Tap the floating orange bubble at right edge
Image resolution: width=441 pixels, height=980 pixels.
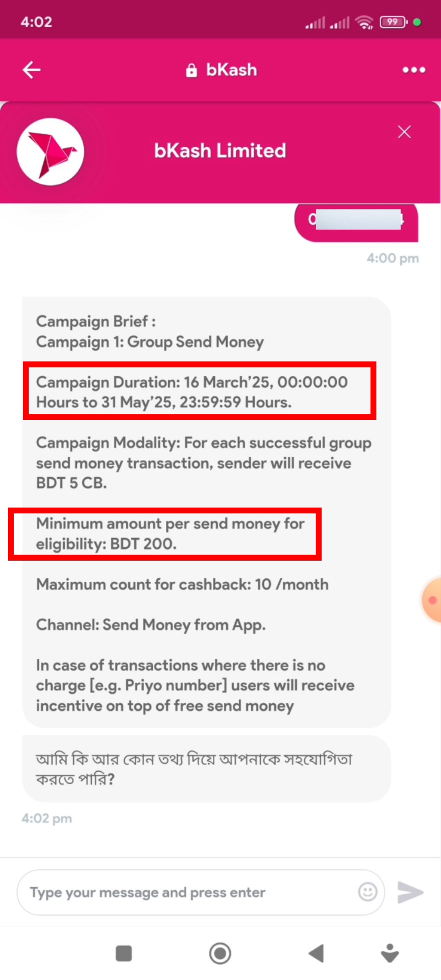pos(432,600)
